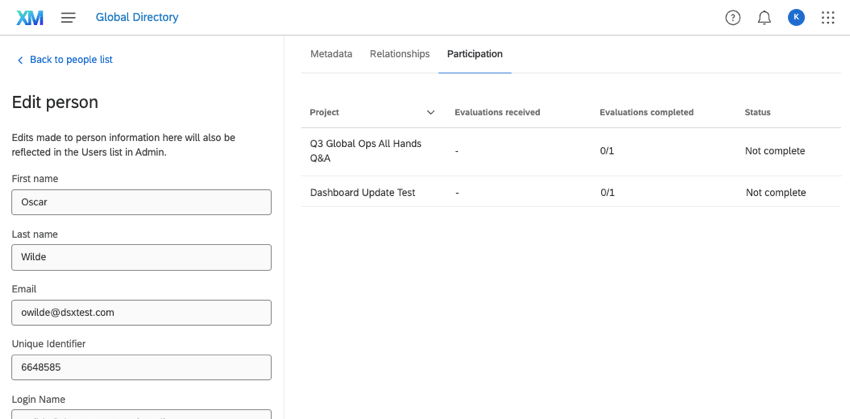Screen dimensions: 850x419
Task: Click the Last name field
Action: click(x=141, y=257)
